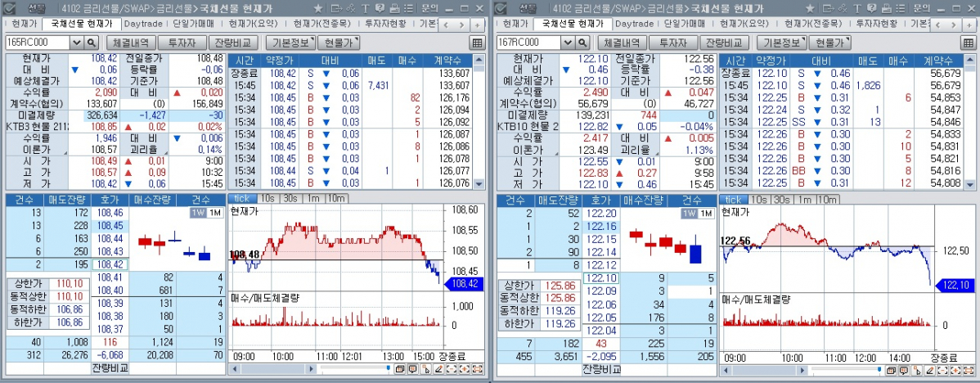Click the screen-link export icon in left window
Image resolution: width=980 pixels, height=383 pixels.
pyautogui.click(x=336, y=8)
